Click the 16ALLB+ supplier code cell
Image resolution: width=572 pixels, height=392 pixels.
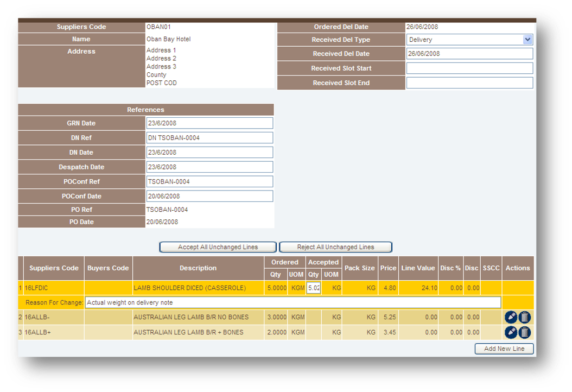[x=54, y=332]
